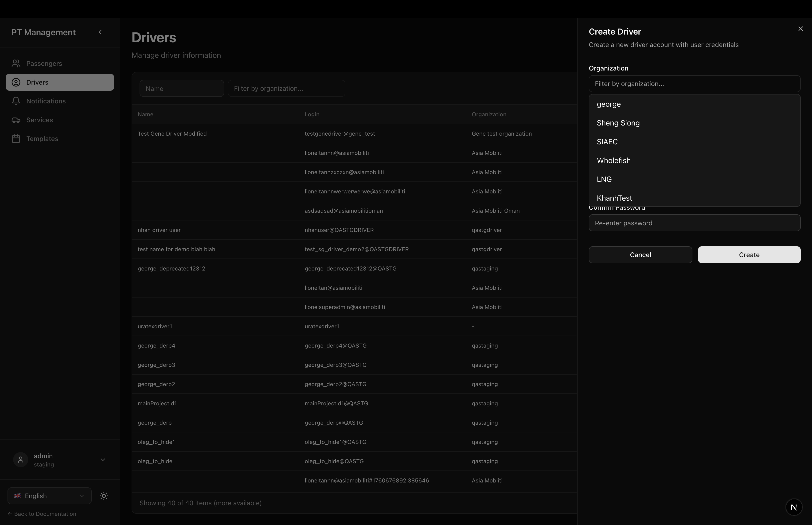The image size is (812, 525).
Task: Expand the admin staging account menu
Action: pos(103,460)
